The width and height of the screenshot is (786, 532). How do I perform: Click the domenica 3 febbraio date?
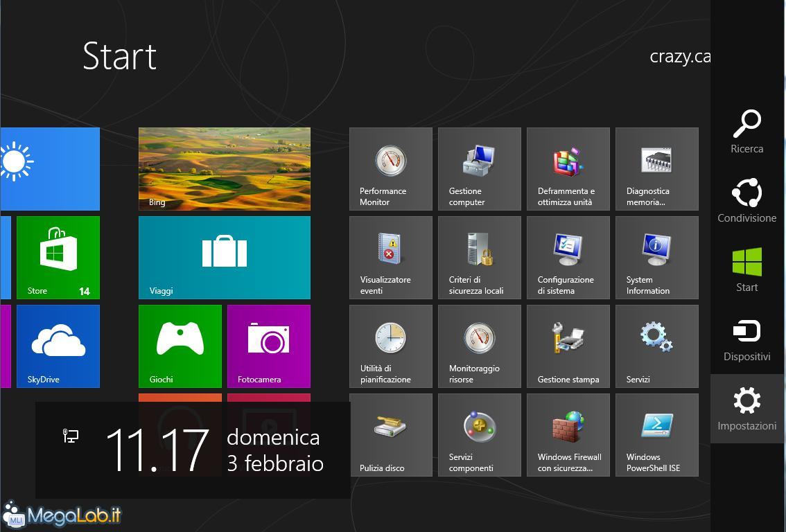pos(274,450)
